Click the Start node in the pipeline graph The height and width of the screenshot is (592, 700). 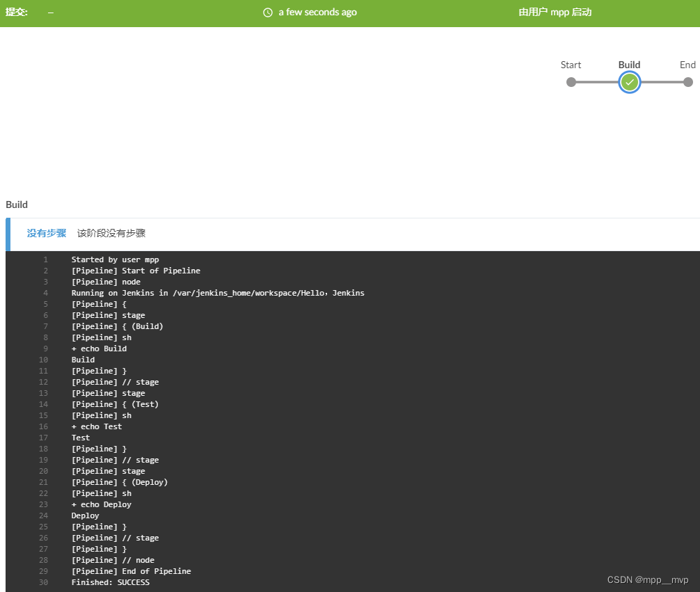click(571, 82)
